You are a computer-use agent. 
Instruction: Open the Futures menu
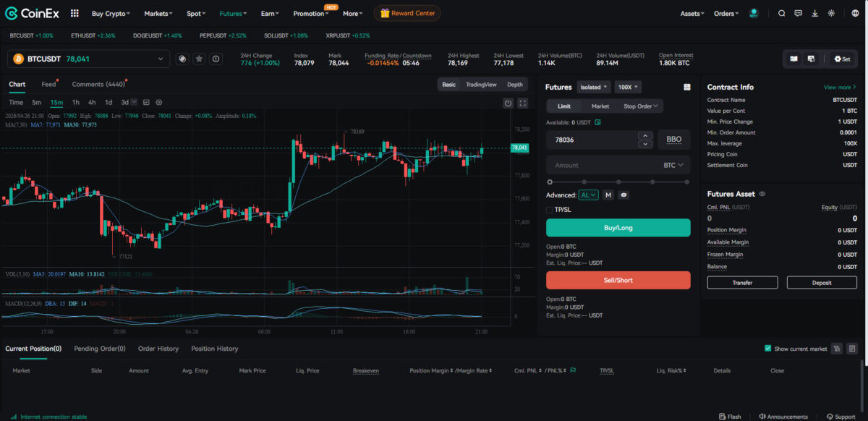click(233, 13)
